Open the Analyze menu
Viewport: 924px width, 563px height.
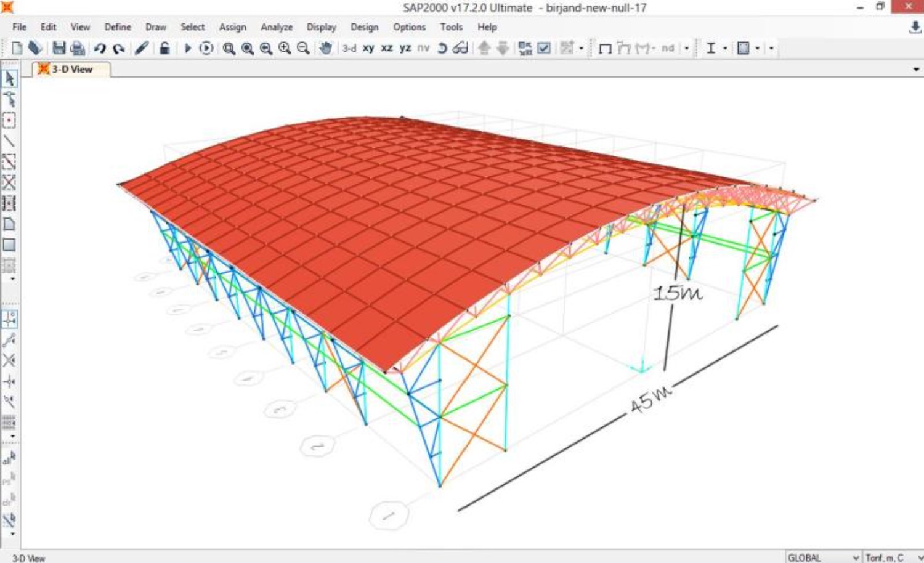click(276, 27)
